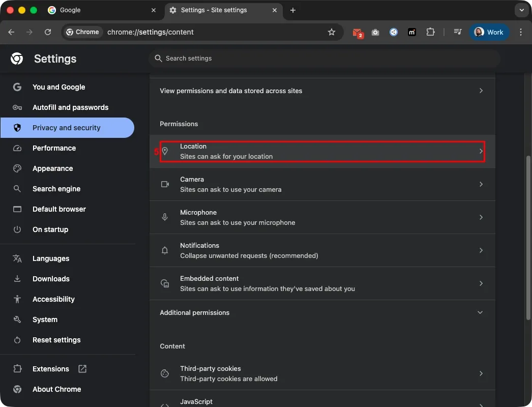The height and width of the screenshot is (407, 532).
Task: Click the page vertical scrollbar
Action: coord(528,238)
